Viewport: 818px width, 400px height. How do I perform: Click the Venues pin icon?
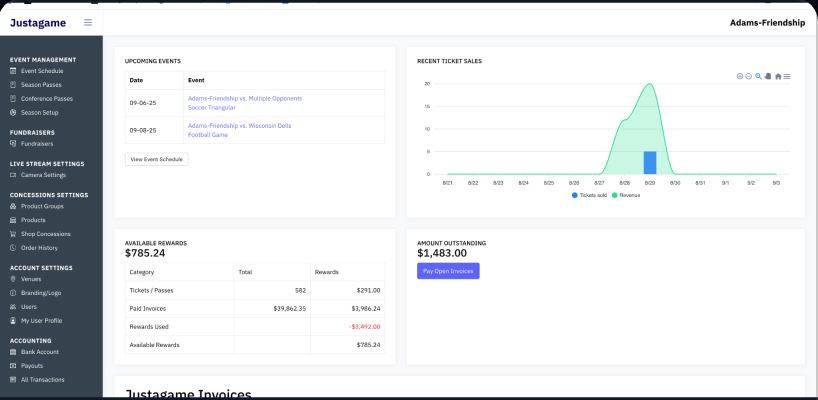[13, 279]
